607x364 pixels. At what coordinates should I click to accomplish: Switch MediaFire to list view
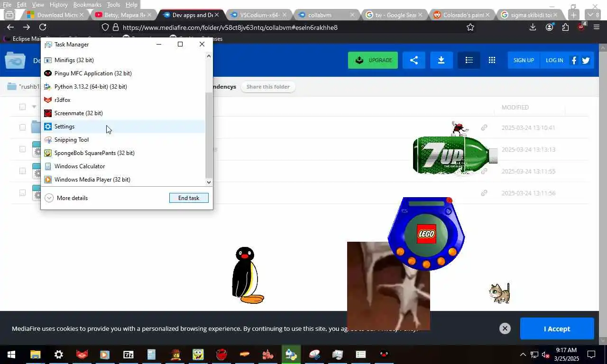[x=469, y=60]
